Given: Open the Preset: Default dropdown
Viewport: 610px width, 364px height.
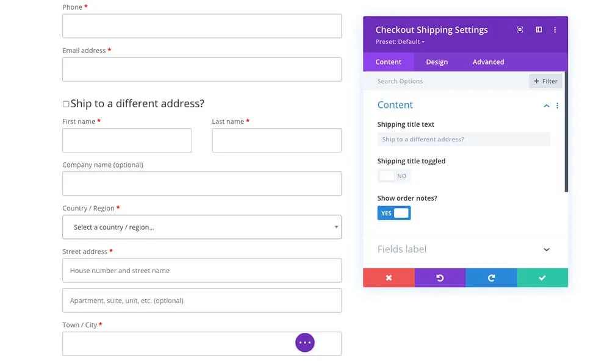Looking at the screenshot, I should (x=400, y=41).
